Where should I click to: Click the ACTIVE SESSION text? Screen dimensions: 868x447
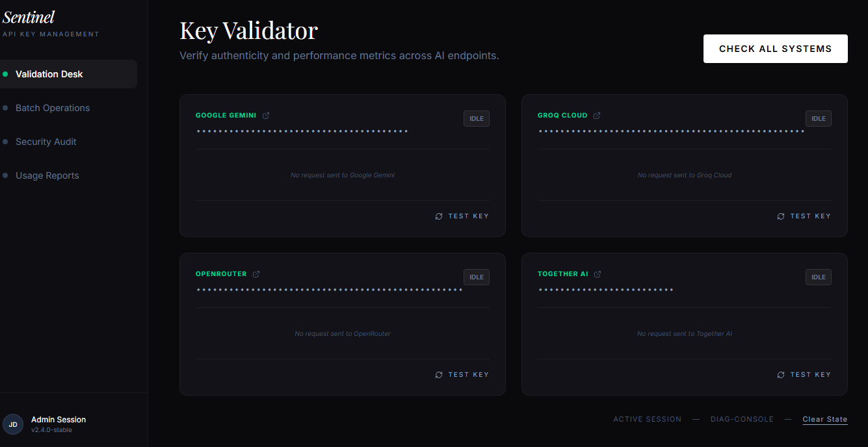[648, 419]
